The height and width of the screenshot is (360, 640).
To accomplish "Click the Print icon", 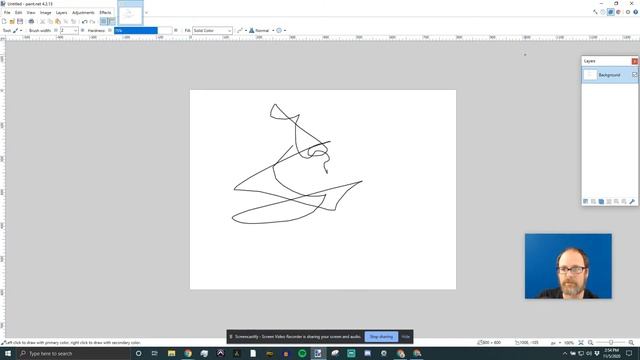I will coord(31,21).
